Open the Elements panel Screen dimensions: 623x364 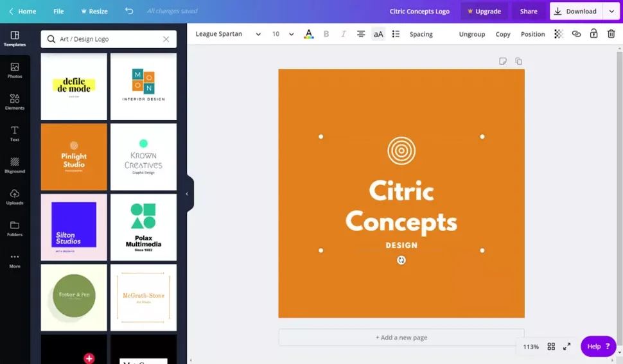(x=15, y=102)
